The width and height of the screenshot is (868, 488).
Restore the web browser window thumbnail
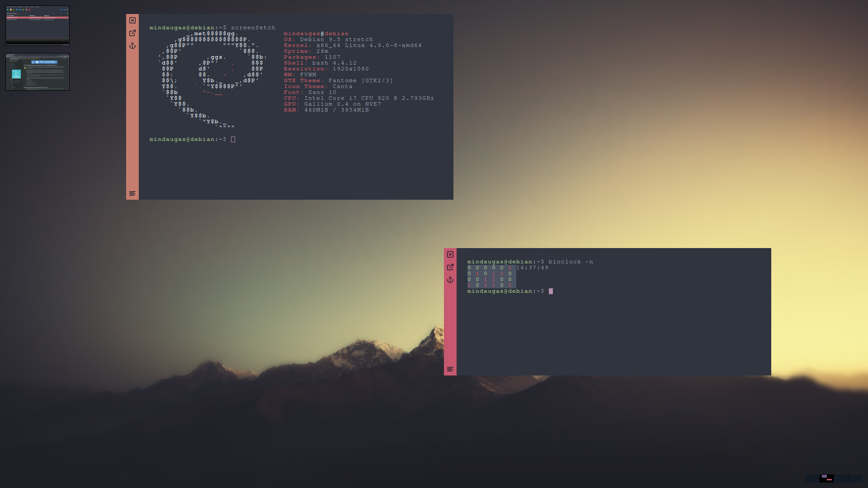38,72
